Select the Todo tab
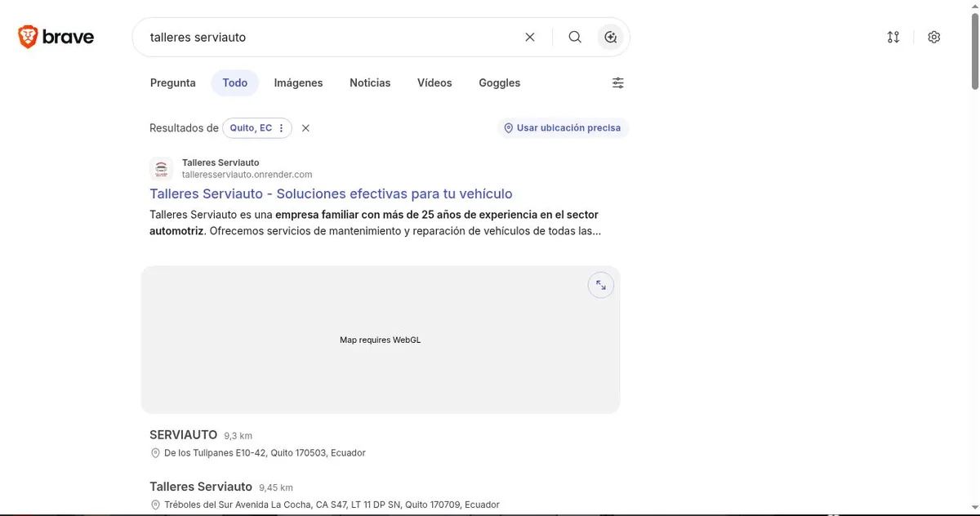Viewport: 980px width, 516px height. [234, 82]
